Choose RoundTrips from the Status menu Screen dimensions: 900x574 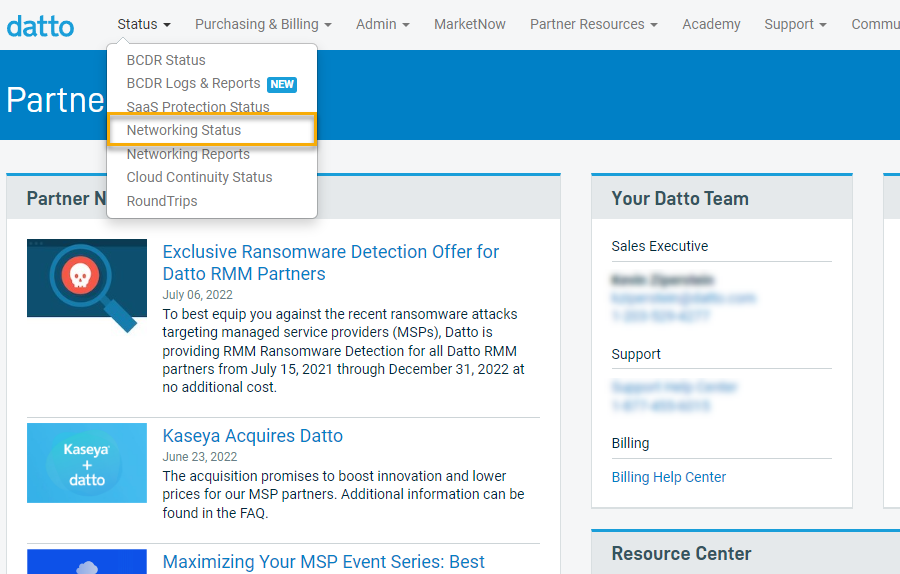pos(162,201)
